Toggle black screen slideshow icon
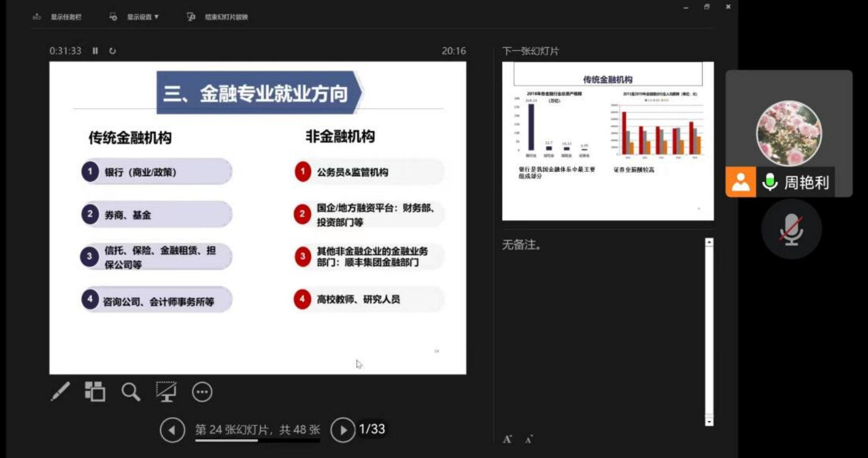 [166, 391]
